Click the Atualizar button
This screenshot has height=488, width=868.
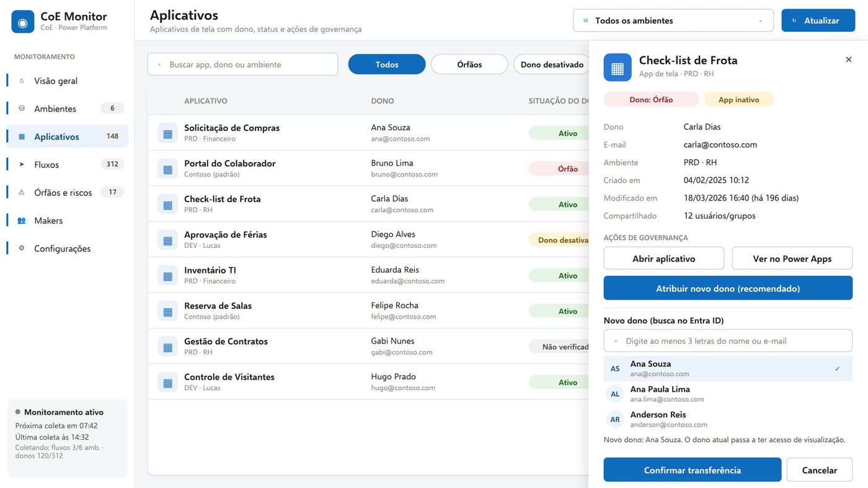pyautogui.click(x=818, y=20)
